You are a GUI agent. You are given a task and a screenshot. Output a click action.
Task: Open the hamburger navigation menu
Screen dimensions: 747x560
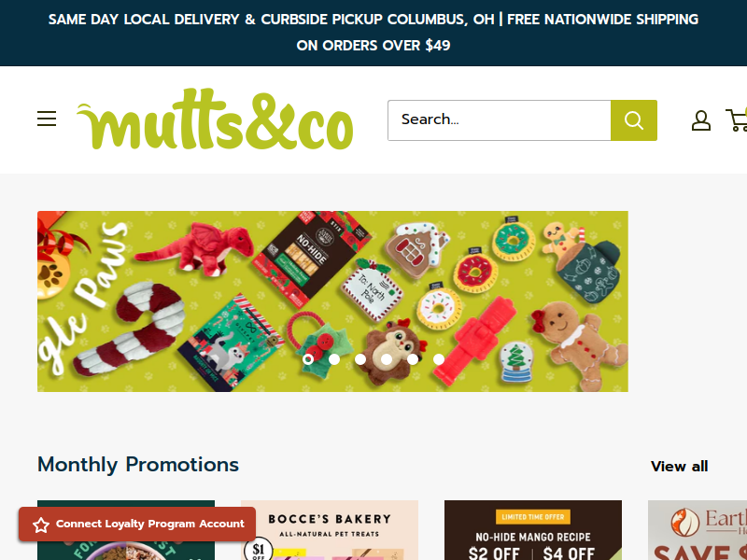point(47,119)
